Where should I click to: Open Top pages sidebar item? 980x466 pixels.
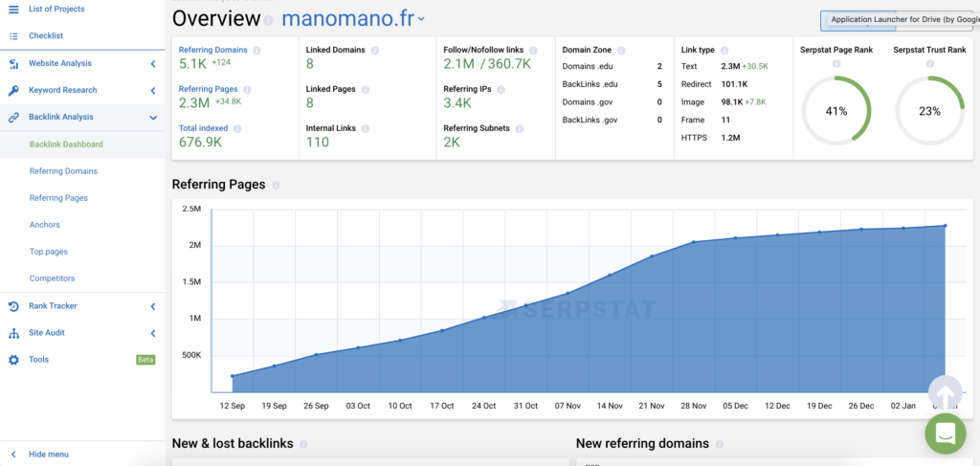tap(48, 252)
